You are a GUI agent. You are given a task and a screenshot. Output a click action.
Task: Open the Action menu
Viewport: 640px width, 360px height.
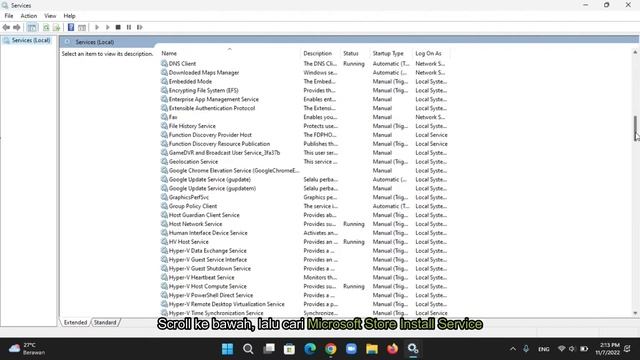click(x=29, y=16)
